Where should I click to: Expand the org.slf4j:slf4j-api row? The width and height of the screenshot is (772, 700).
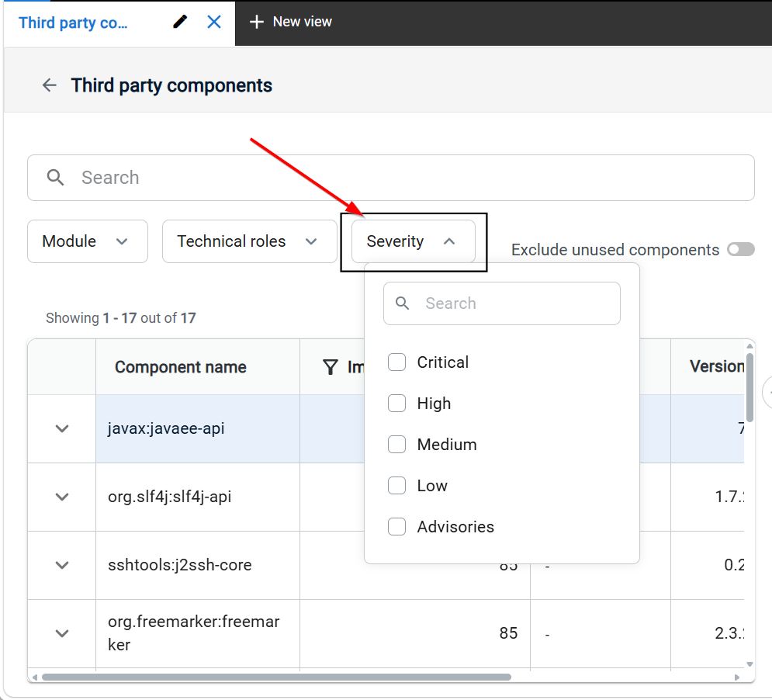[62, 497]
